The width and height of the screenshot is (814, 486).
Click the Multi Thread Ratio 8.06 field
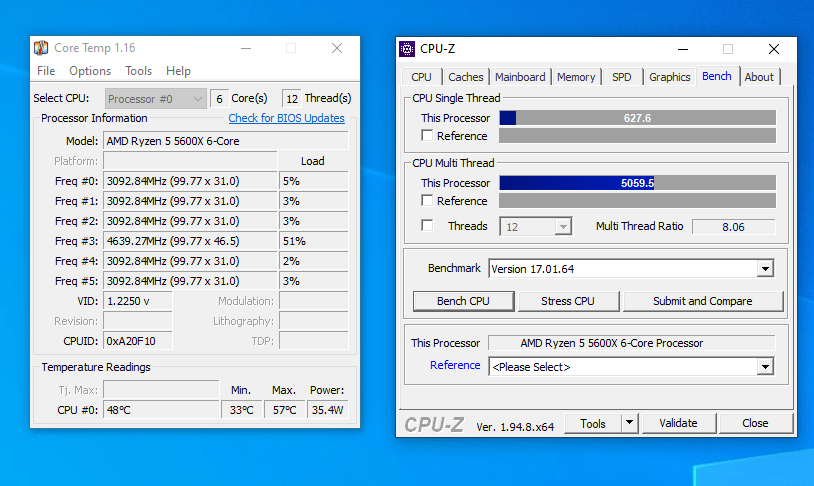tap(733, 227)
